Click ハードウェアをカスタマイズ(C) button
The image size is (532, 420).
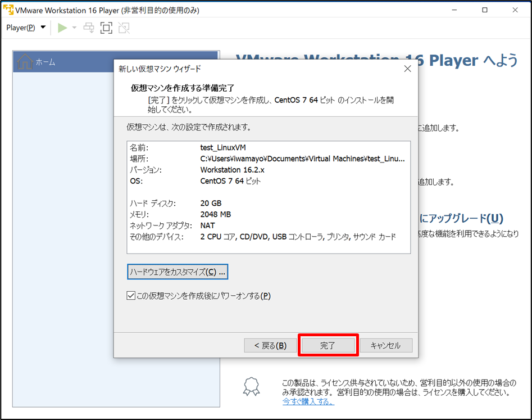tap(178, 272)
